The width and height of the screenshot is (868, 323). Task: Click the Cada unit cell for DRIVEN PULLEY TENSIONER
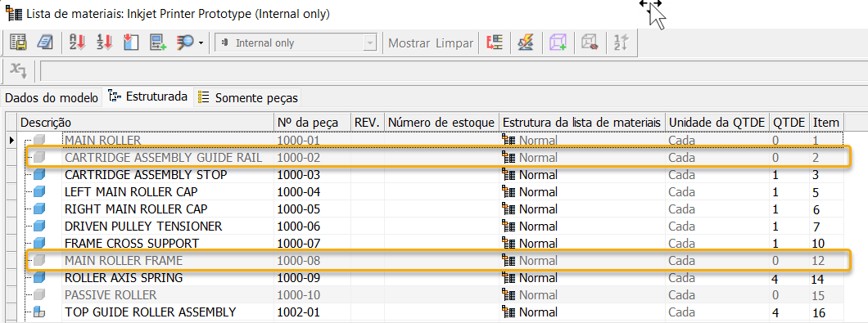click(717, 227)
